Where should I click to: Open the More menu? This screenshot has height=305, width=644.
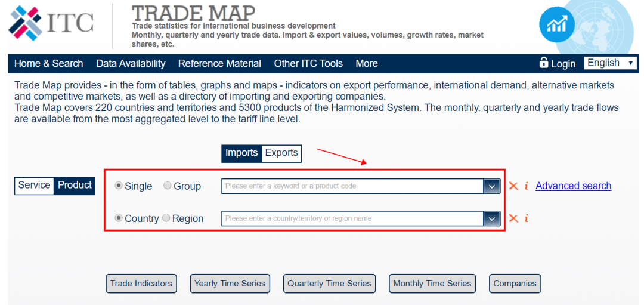coord(367,64)
